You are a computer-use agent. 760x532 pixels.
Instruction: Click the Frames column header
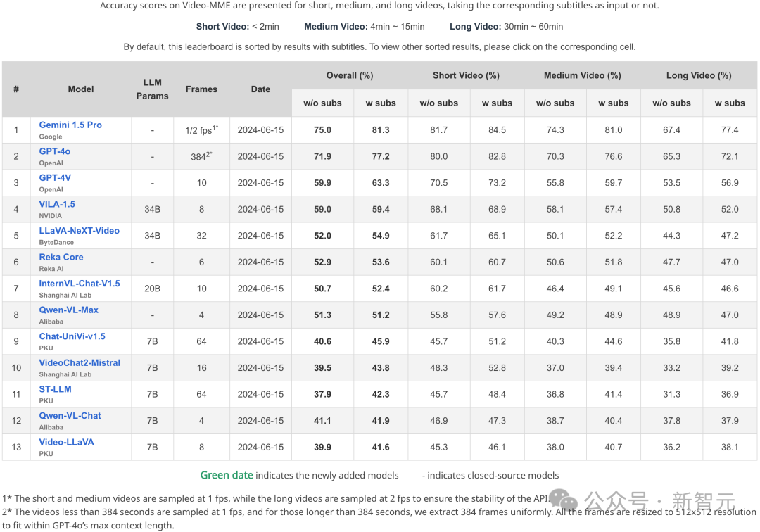point(201,89)
